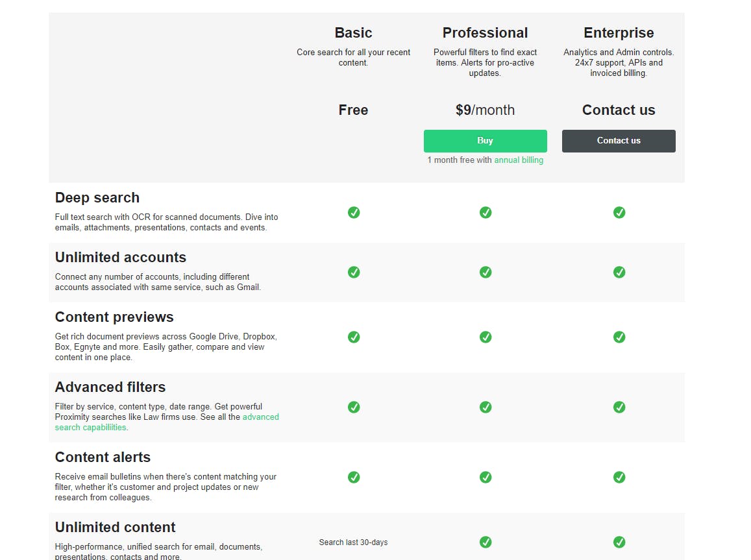Click the Search last 30-days text

(x=353, y=542)
